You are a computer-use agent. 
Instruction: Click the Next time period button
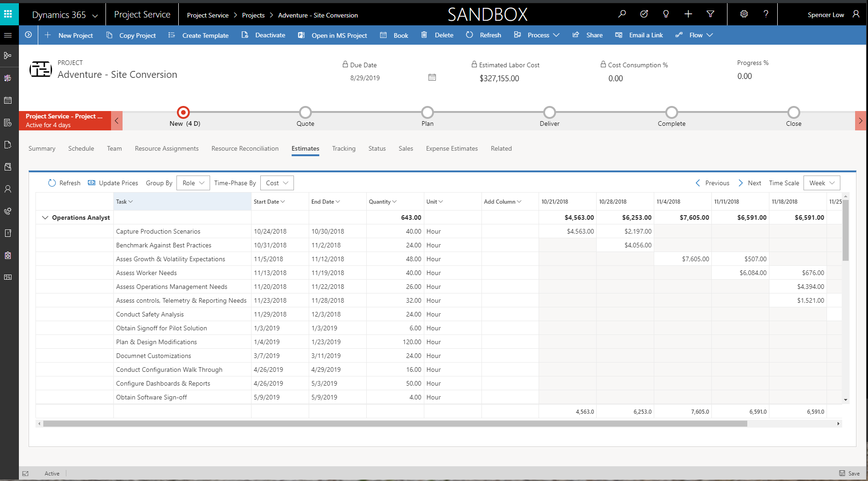(x=750, y=183)
